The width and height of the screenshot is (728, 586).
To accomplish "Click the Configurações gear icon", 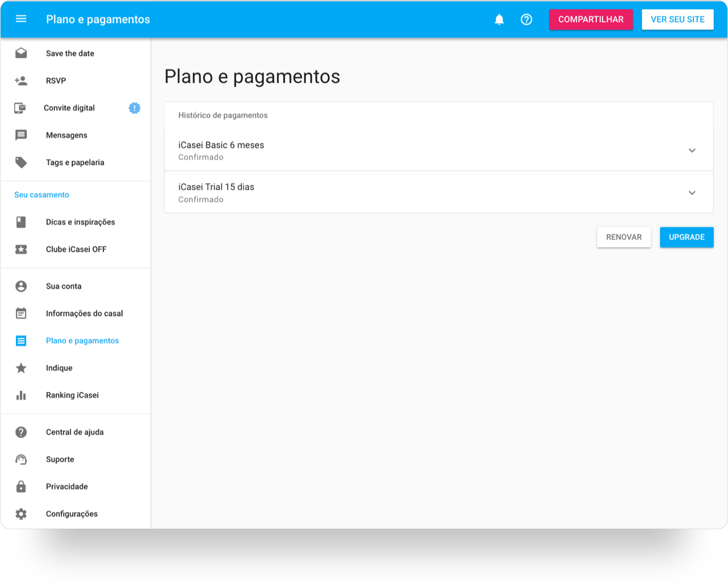I will click(21, 514).
